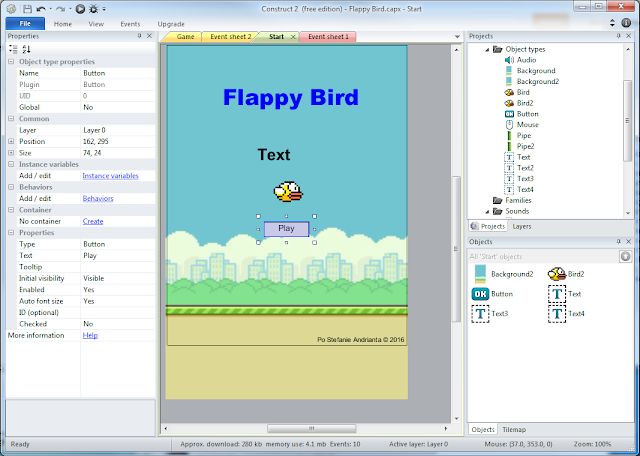Open the Help link in Properties
Viewport: 640px width, 456px height.
click(x=90, y=336)
